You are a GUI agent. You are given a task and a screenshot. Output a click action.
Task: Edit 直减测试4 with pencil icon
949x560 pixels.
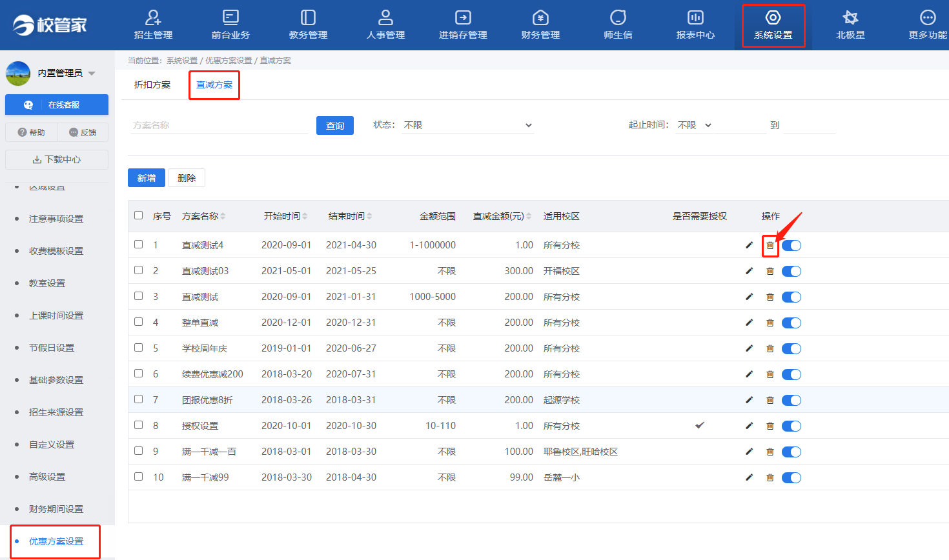[x=749, y=245]
